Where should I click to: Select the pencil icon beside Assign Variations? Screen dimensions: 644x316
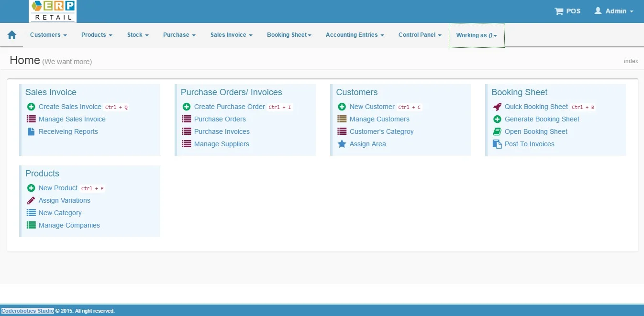pyautogui.click(x=31, y=200)
